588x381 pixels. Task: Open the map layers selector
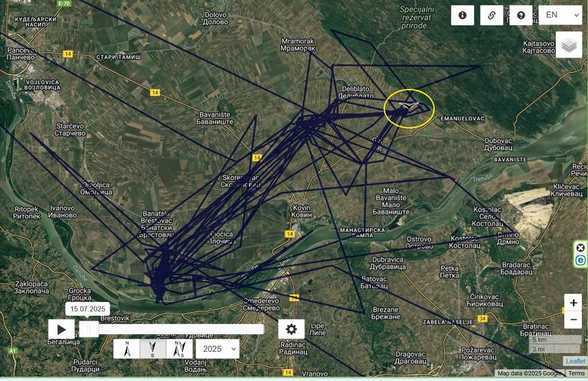pos(569,44)
